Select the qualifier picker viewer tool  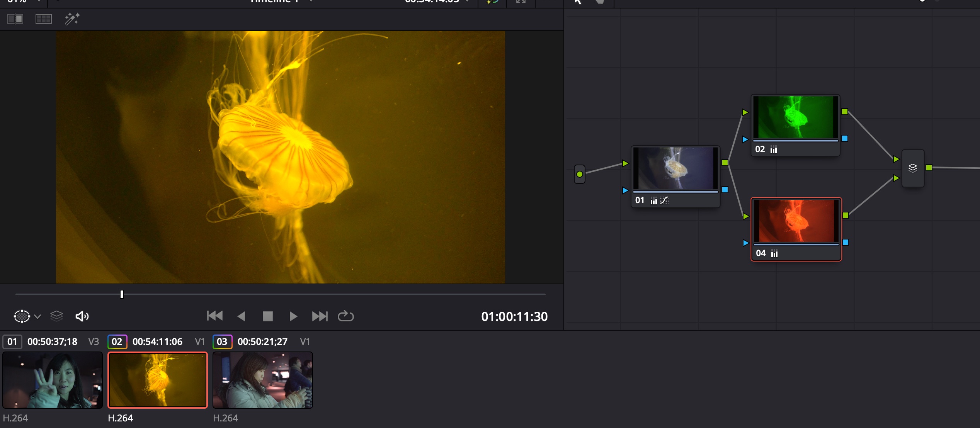[22, 316]
